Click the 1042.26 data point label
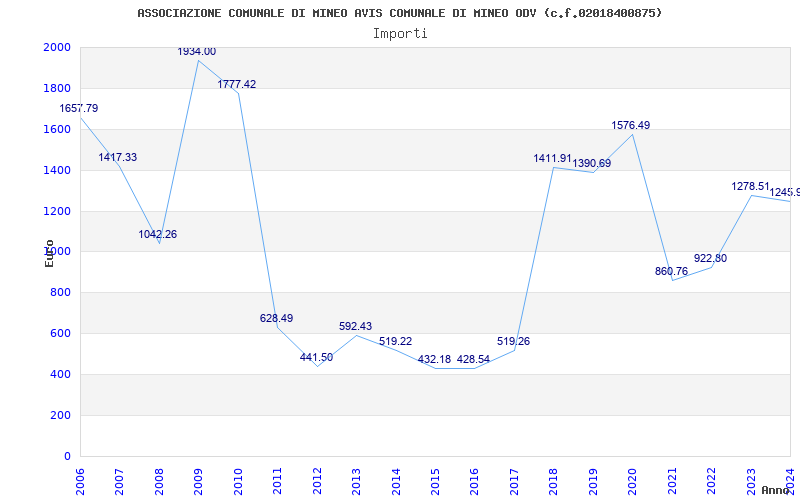The width and height of the screenshot is (800, 500). pos(158,234)
